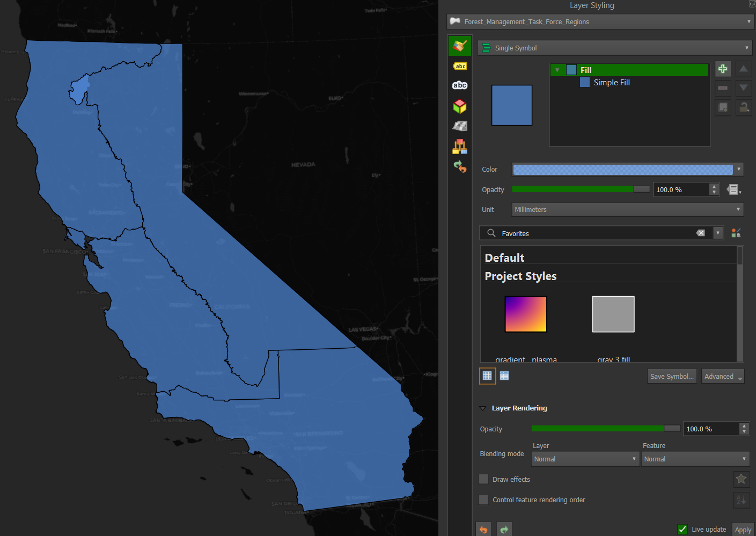Select the gray 3 fill style
The height and width of the screenshot is (536, 756).
click(613, 314)
